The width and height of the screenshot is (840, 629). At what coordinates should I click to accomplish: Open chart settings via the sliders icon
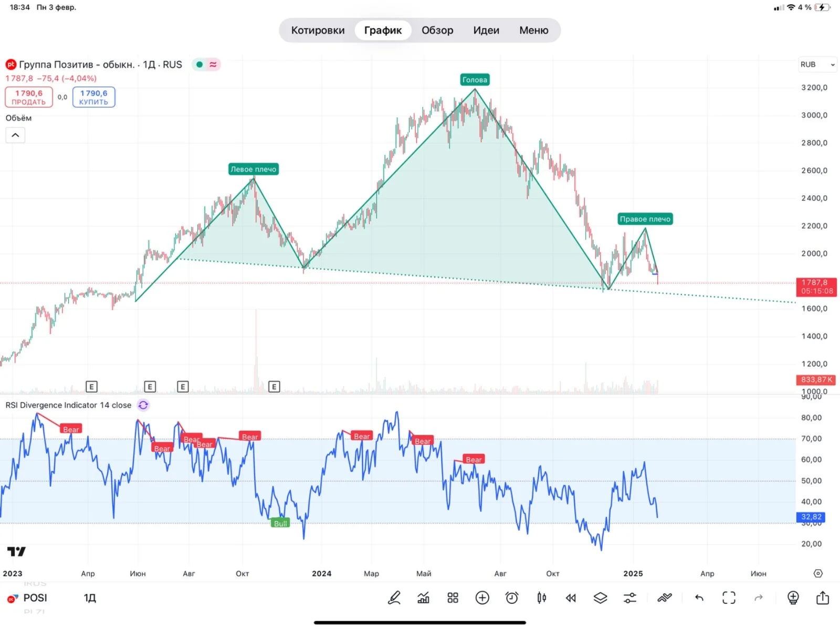pyautogui.click(x=629, y=598)
